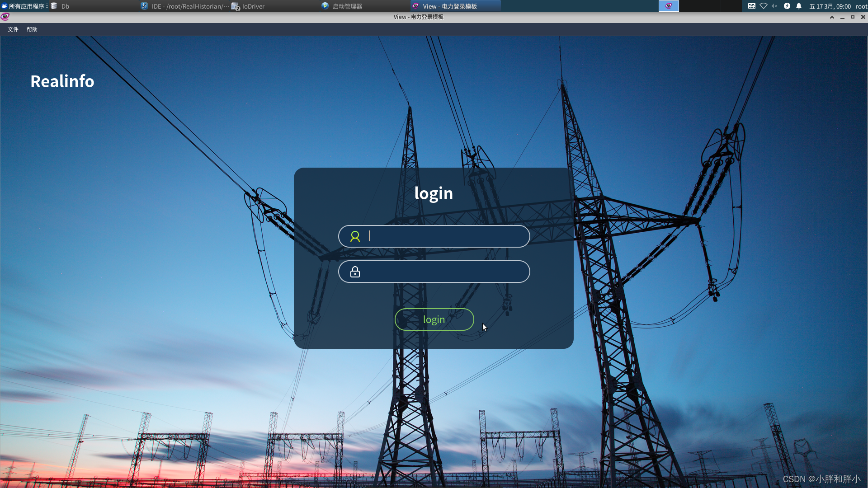Open the 帮助 menu
The height and width of the screenshot is (488, 868).
pyautogui.click(x=32, y=29)
